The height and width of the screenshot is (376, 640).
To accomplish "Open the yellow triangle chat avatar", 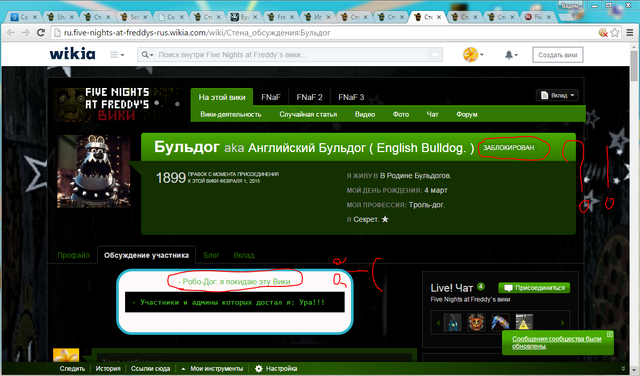I will tap(524, 322).
